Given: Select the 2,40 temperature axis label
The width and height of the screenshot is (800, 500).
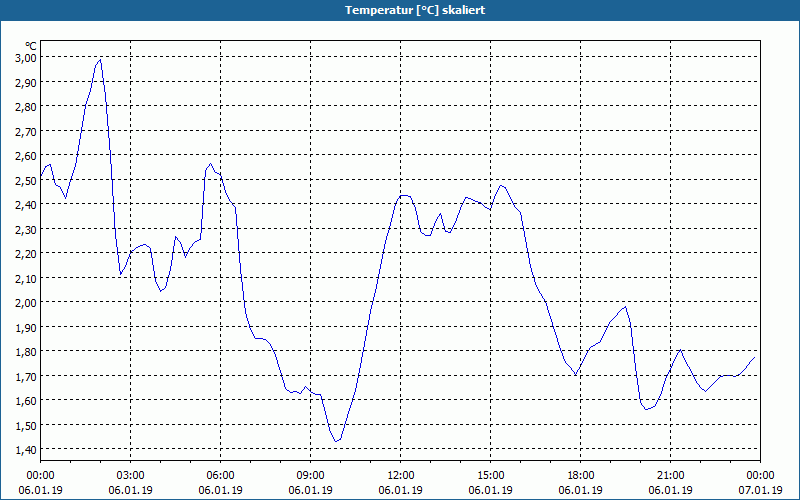Looking at the screenshot, I should click(26, 205).
